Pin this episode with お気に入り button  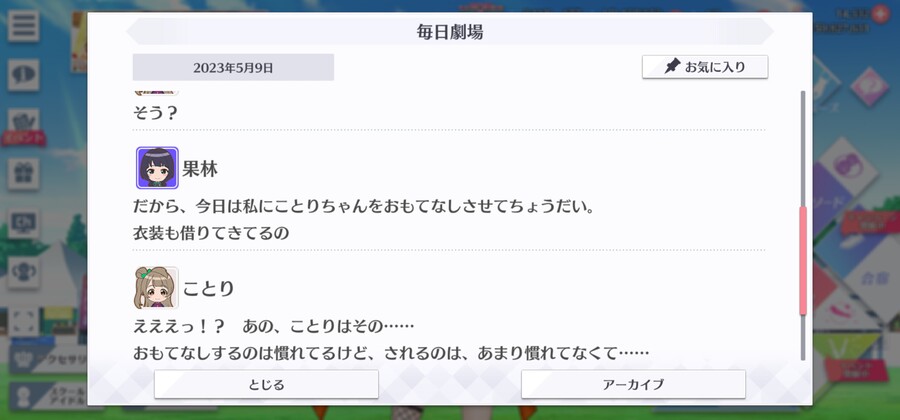[x=705, y=67]
